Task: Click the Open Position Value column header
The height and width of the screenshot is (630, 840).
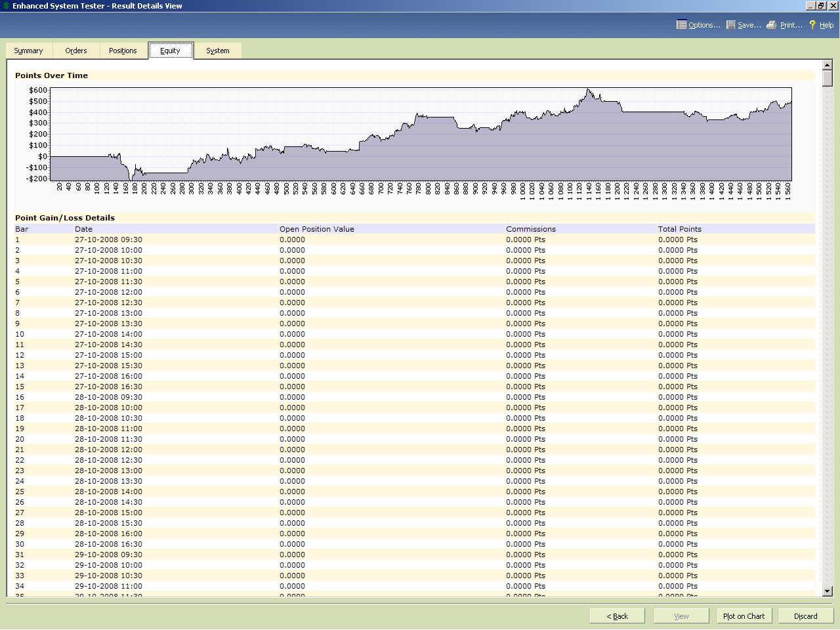Action: tap(316, 229)
